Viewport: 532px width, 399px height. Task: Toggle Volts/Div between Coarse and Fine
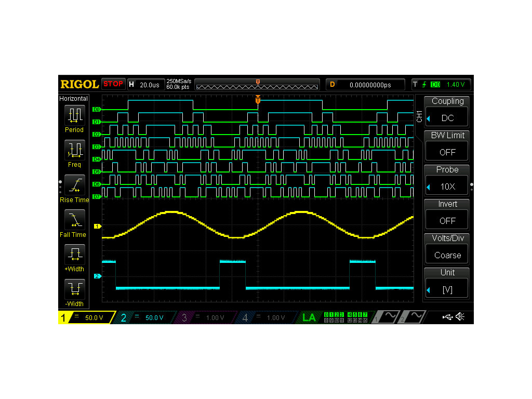click(446, 255)
